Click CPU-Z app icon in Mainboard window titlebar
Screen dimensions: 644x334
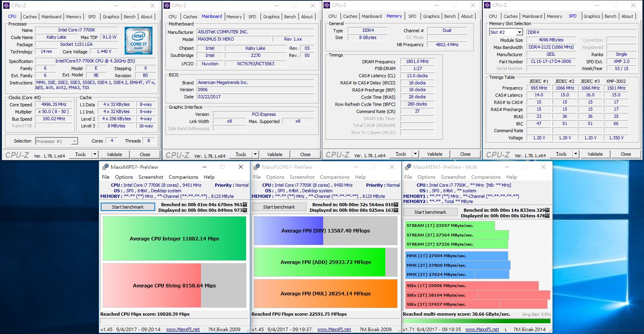pyautogui.click(x=167, y=5)
